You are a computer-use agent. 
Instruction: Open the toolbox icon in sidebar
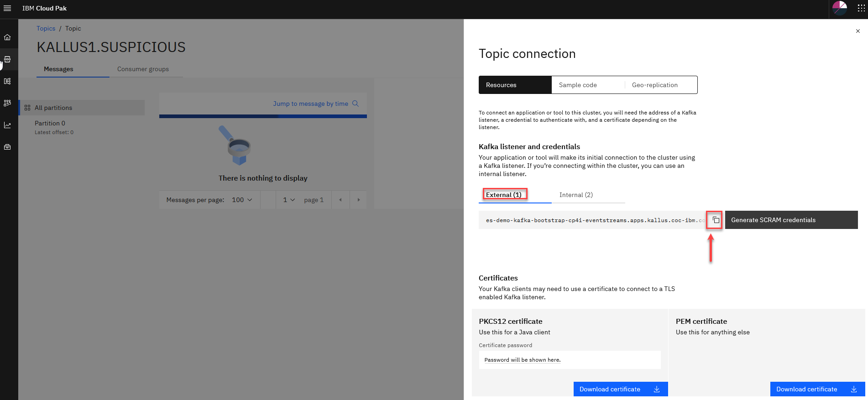tap(7, 147)
